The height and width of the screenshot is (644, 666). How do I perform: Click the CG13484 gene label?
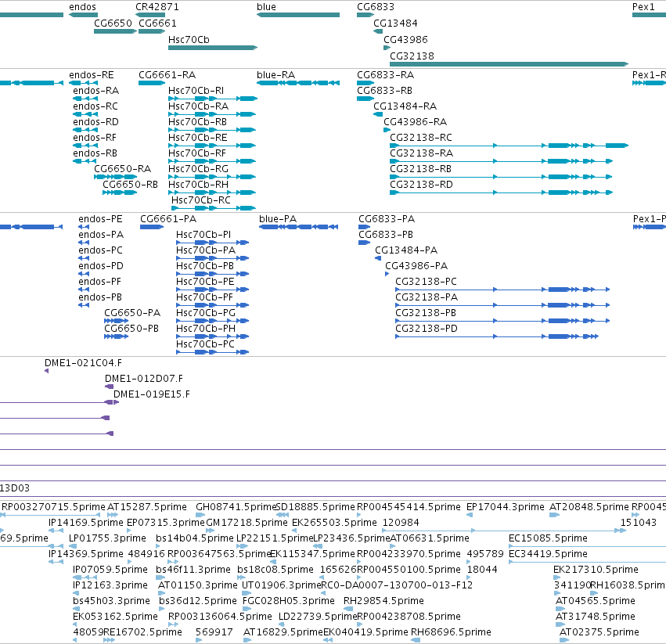395,23
